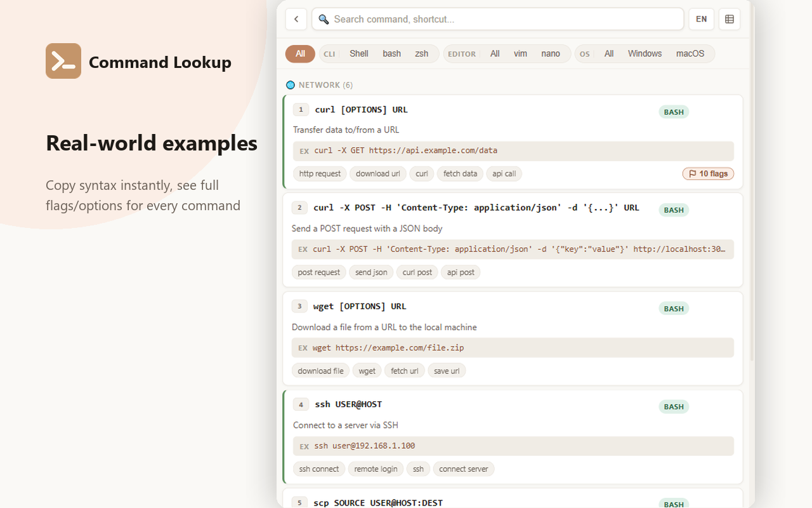The width and height of the screenshot is (812, 508).
Task: Filter by zsh
Action: pos(422,54)
